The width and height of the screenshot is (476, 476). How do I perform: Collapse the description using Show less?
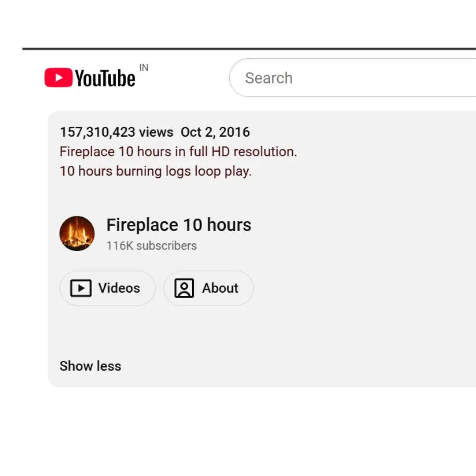[90, 366]
